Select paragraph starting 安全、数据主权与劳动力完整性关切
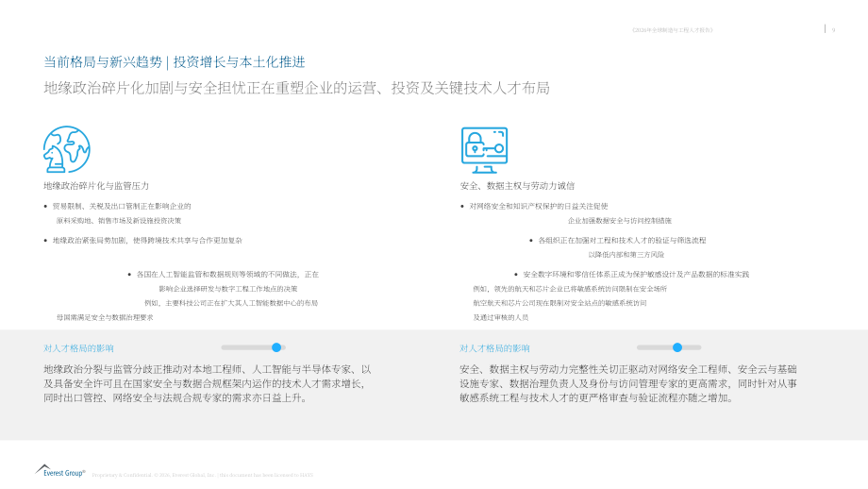Screen dimensions: 868x489 628,383
